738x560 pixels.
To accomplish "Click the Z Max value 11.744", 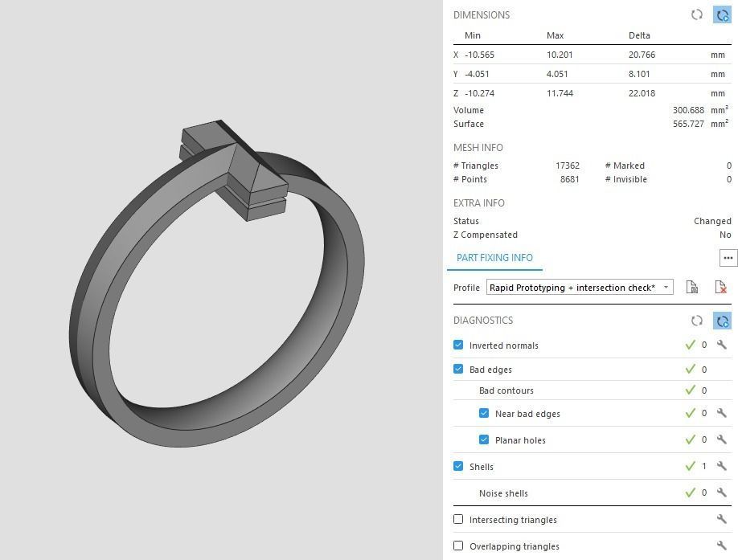I will [x=560, y=93].
